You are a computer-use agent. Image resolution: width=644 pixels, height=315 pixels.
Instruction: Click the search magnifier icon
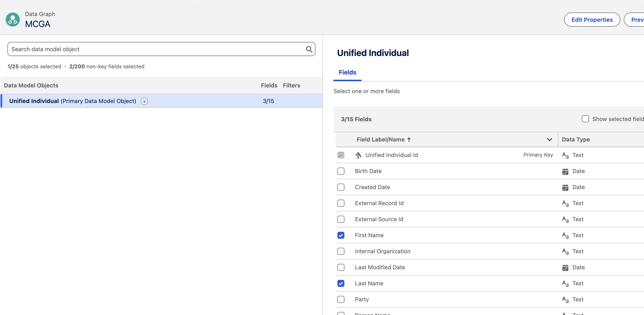click(x=309, y=49)
